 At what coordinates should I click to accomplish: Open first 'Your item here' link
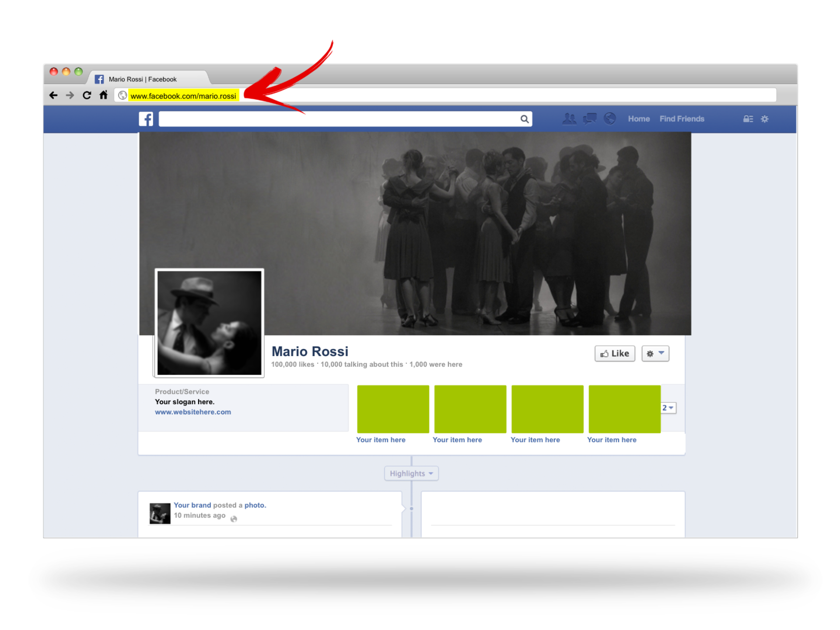[x=381, y=440]
